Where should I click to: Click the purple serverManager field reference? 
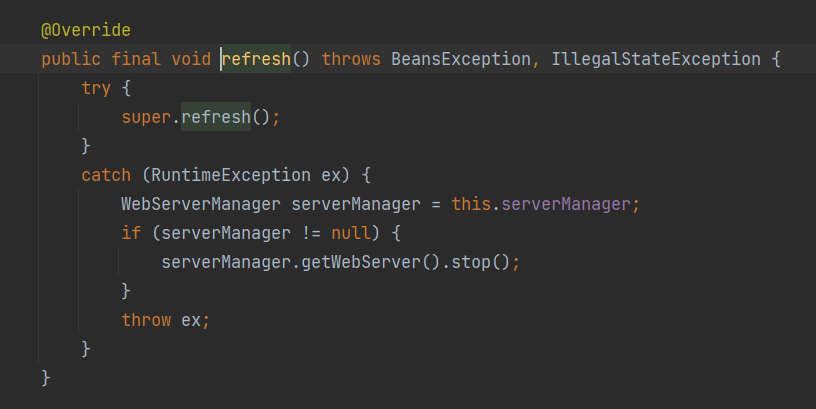point(566,204)
